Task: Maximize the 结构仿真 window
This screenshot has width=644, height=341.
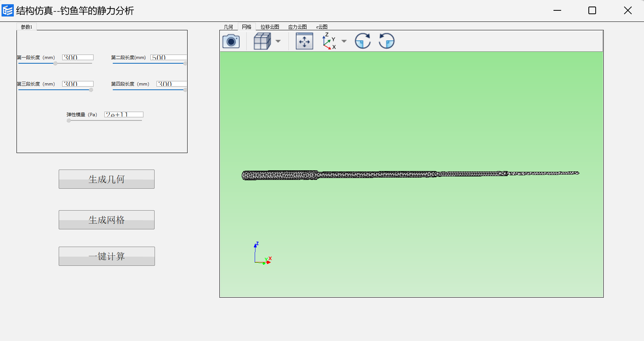Action: click(592, 10)
